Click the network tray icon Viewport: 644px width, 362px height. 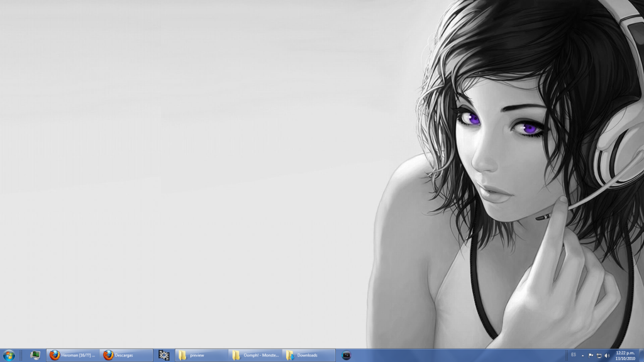click(x=599, y=356)
